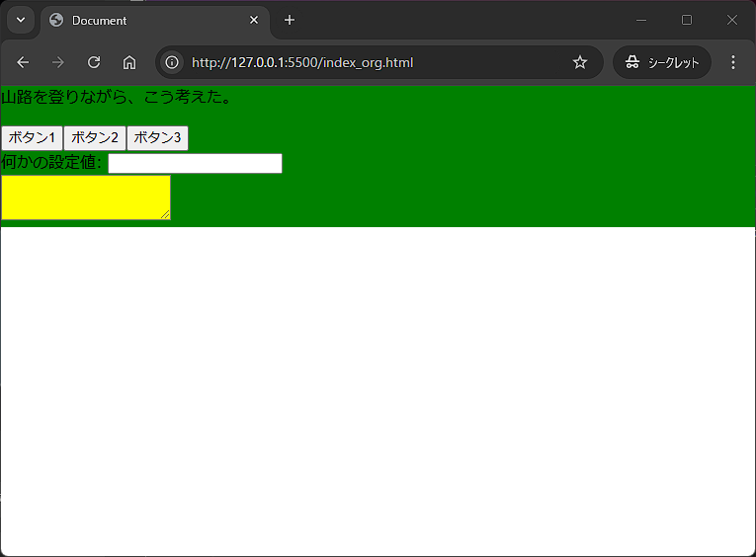
Task: Focus the 何かの設定値 text input
Action: [x=195, y=163]
